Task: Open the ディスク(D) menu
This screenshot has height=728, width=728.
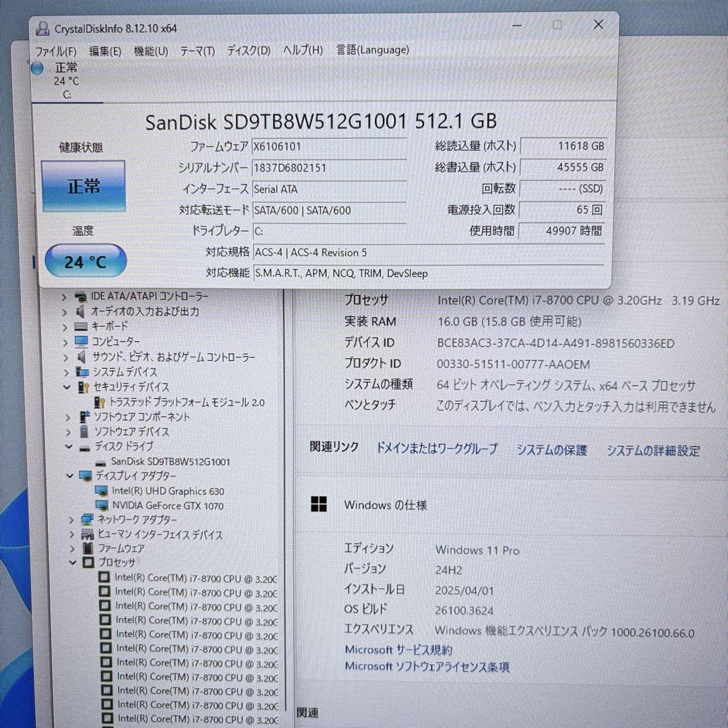Action: [x=249, y=50]
